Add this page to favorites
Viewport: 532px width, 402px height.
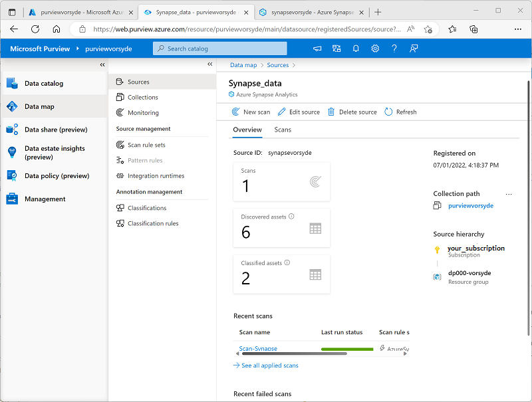click(428, 29)
